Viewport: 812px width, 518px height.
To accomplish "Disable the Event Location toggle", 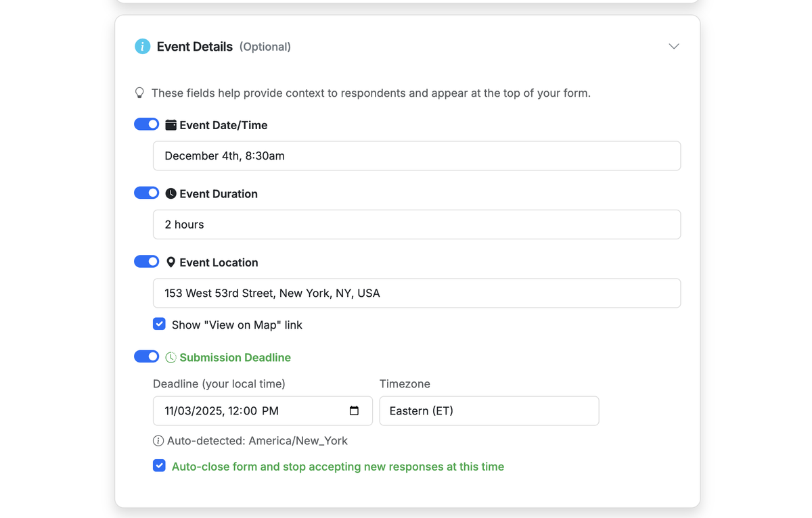I will pyautogui.click(x=146, y=261).
